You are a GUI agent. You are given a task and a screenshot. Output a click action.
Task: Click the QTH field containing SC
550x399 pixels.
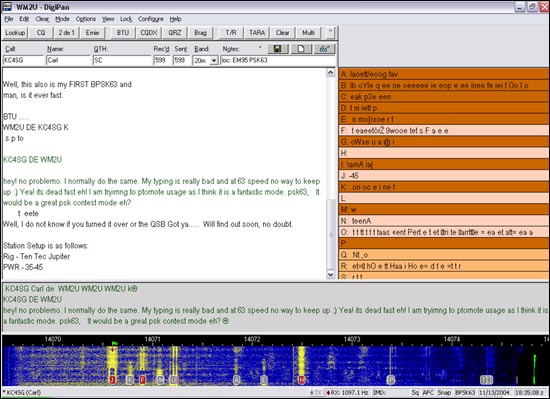(122, 60)
